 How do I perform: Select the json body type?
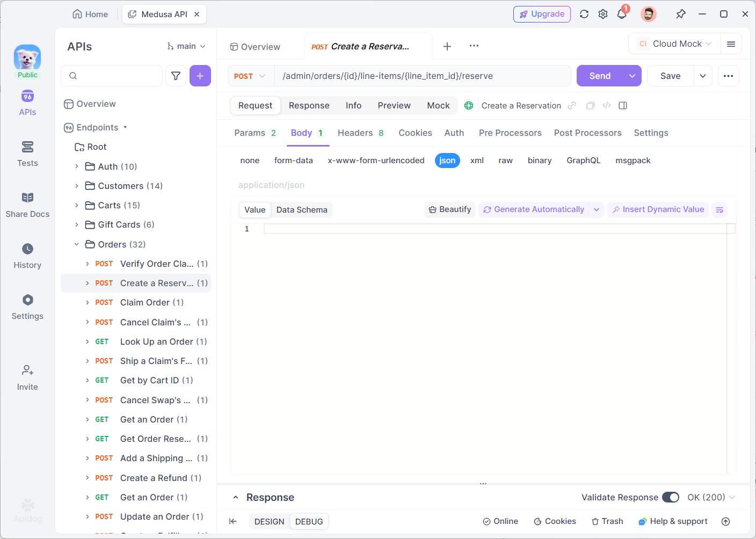(447, 161)
